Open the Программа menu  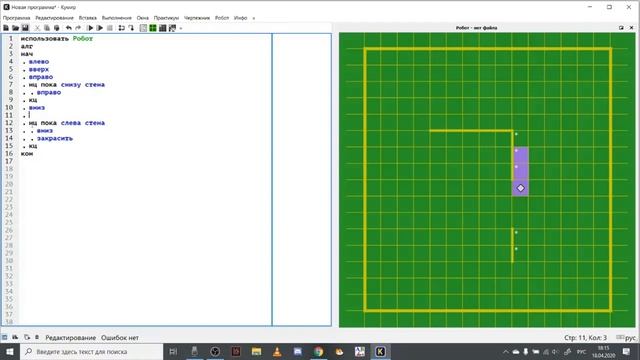16,18
